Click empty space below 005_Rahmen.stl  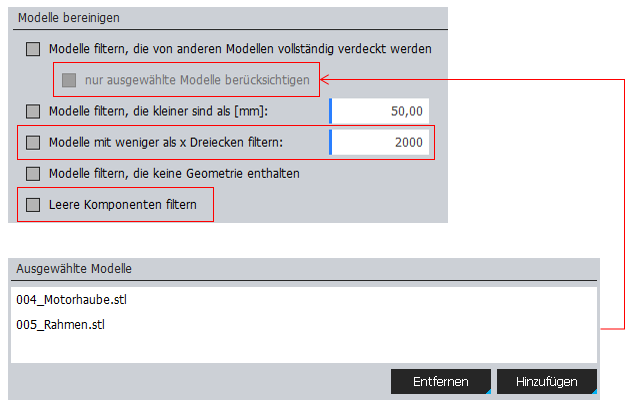(300, 348)
